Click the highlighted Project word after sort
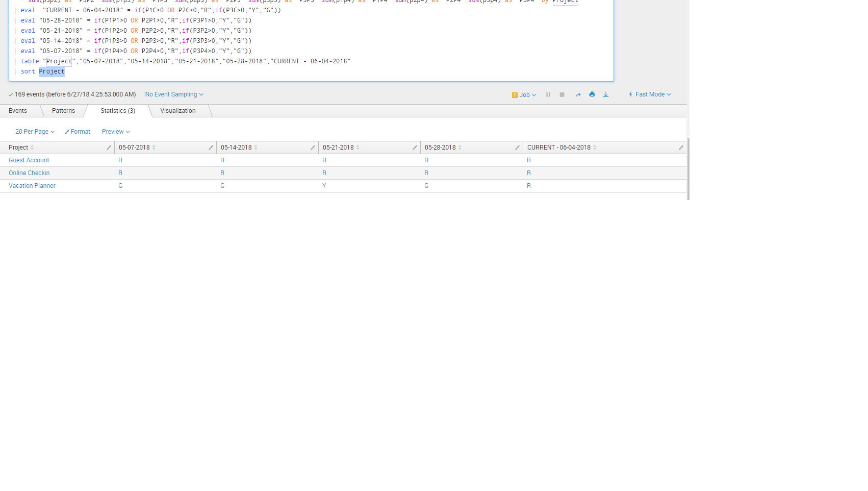This screenshot has height=491, width=868. pyautogui.click(x=52, y=71)
